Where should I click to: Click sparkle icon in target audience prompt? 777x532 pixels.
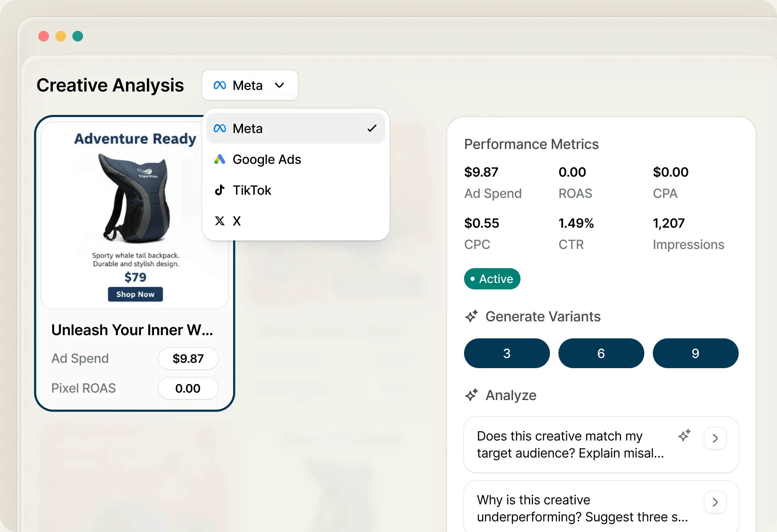684,435
